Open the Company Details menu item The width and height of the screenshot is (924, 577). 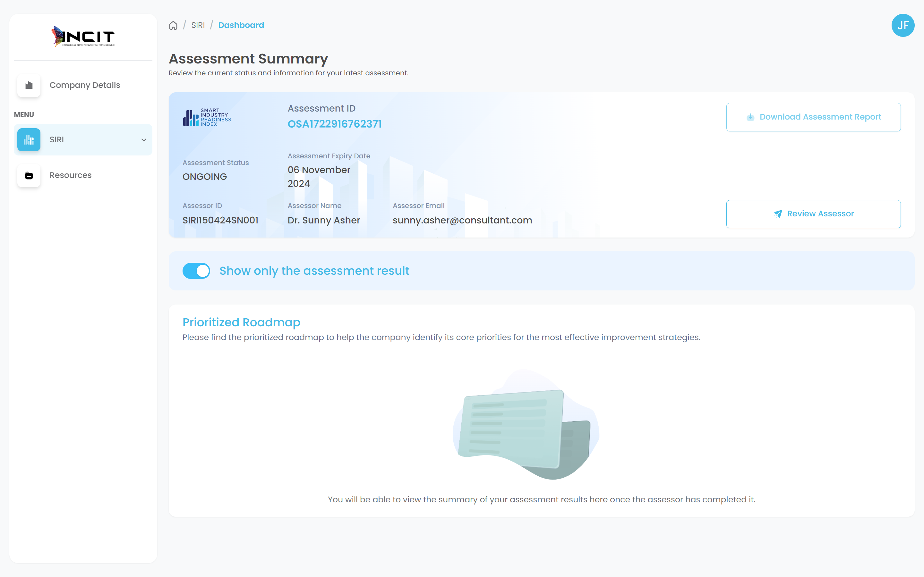[85, 85]
